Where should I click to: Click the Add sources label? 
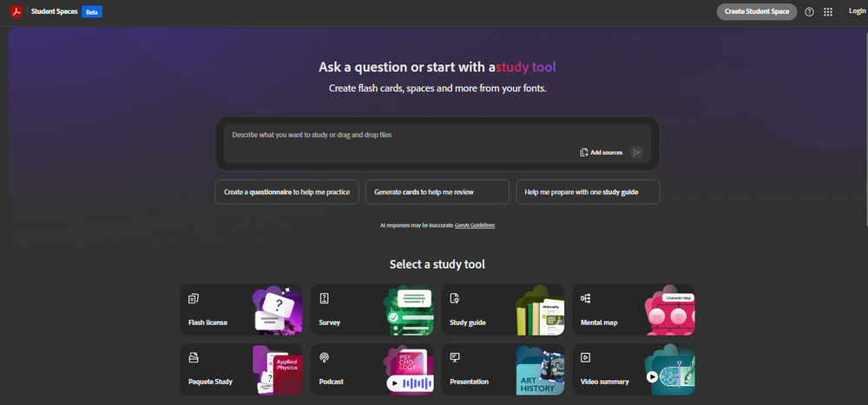pyautogui.click(x=607, y=152)
